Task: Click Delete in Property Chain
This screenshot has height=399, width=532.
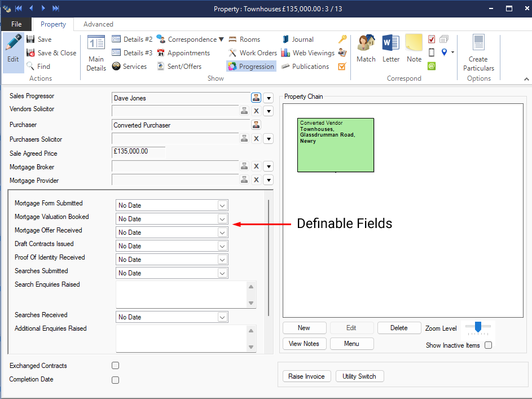Action: 399,328
